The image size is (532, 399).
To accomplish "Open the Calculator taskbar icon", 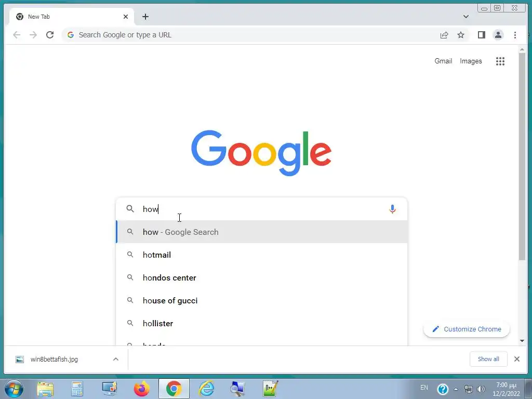I will pos(77,389).
